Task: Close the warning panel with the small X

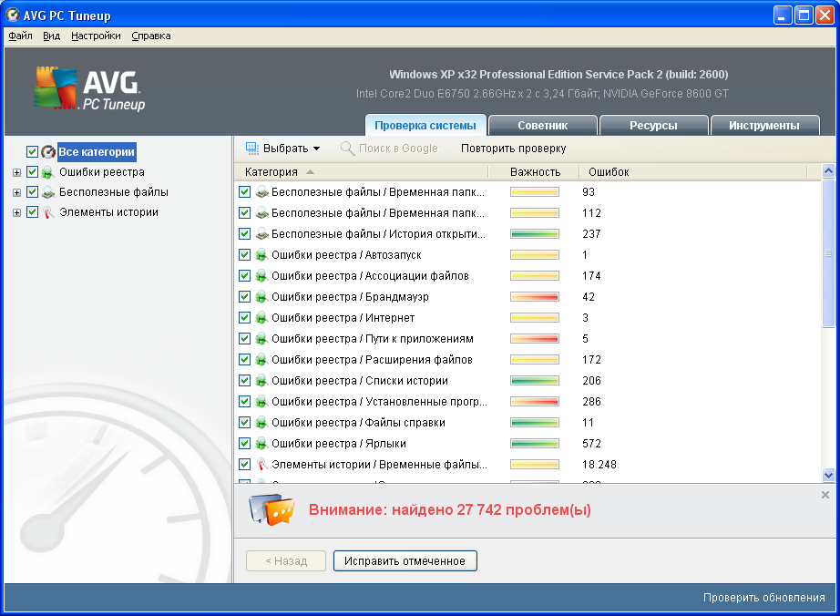Action: 825,495
